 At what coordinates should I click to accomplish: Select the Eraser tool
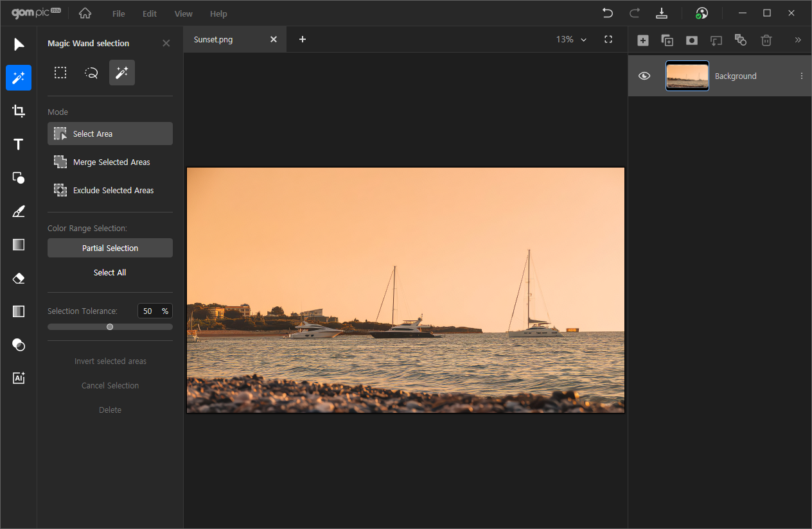click(x=19, y=278)
